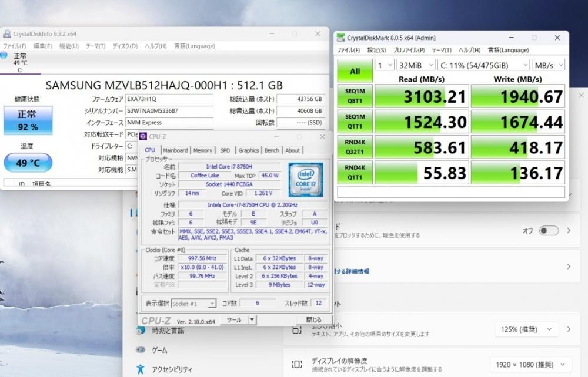Viewport: 588px width, 377px height.
Task: Click the 閉じる button in CPU-Z
Action: (314, 320)
